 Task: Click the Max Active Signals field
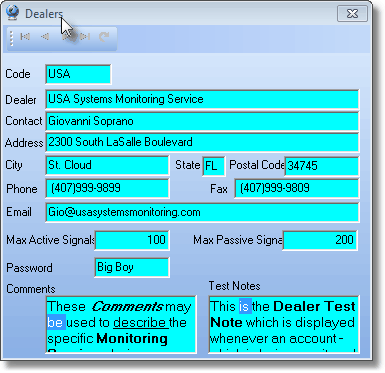(132, 240)
